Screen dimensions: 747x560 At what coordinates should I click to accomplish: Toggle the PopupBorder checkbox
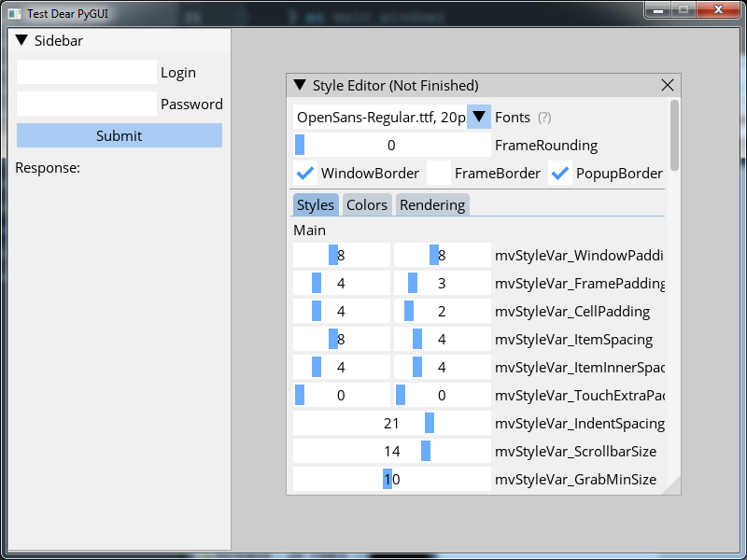point(559,173)
